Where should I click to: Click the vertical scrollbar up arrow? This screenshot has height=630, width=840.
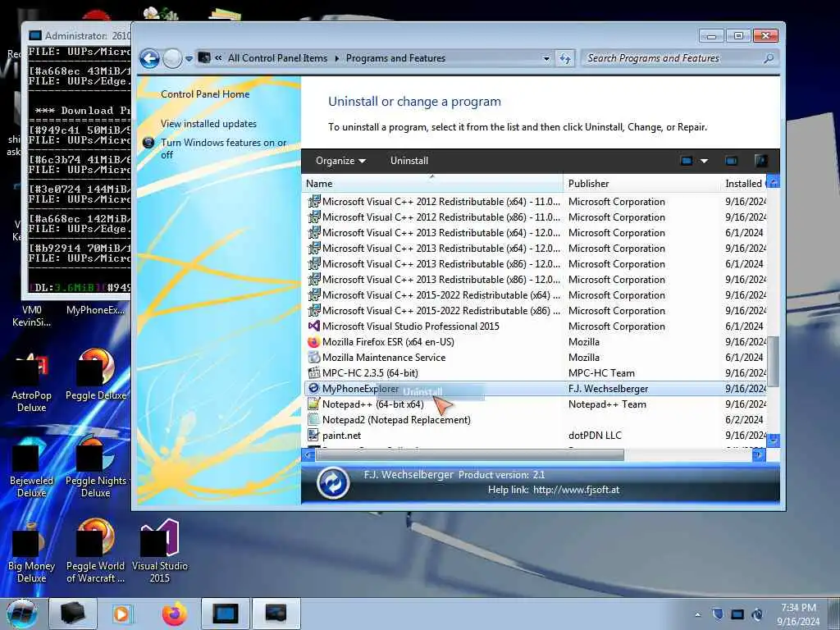click(773, 182)
